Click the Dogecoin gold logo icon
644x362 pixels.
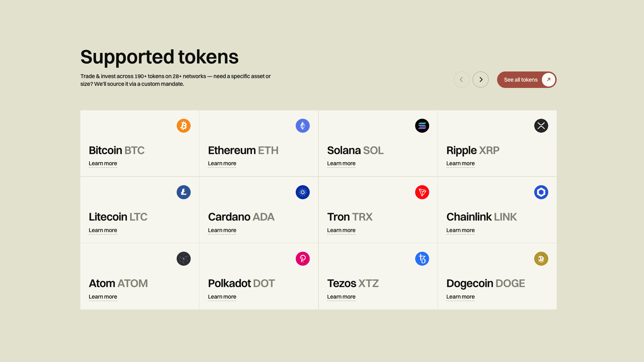point(541,259)
